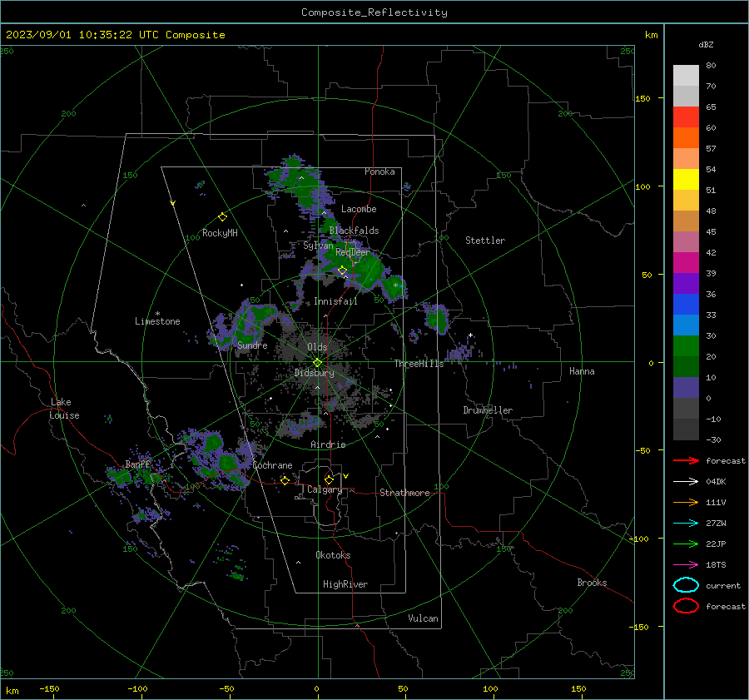This screenshot has width=749, height=700.
Task: Click the Ponoka city label
Action: coord(379,171)
